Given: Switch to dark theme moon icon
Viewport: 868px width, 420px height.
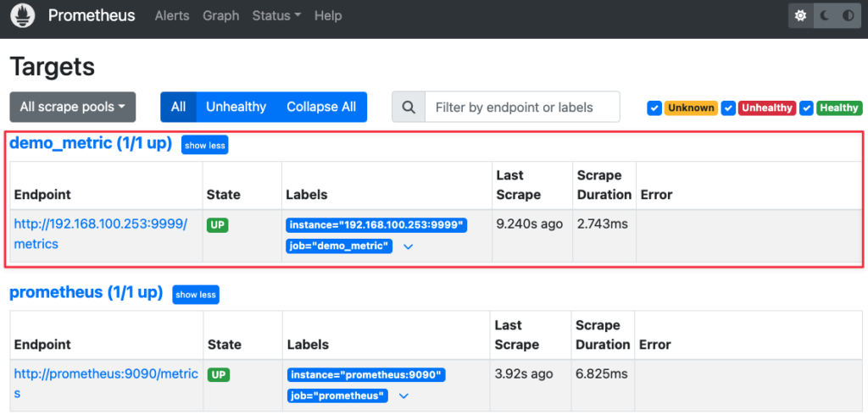Looking at the screenshot, I should [x=825, y=15].
